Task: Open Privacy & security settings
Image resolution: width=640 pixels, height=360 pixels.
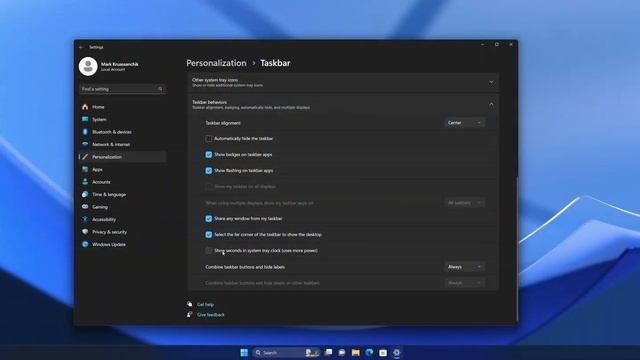Action: click(122, 232)
